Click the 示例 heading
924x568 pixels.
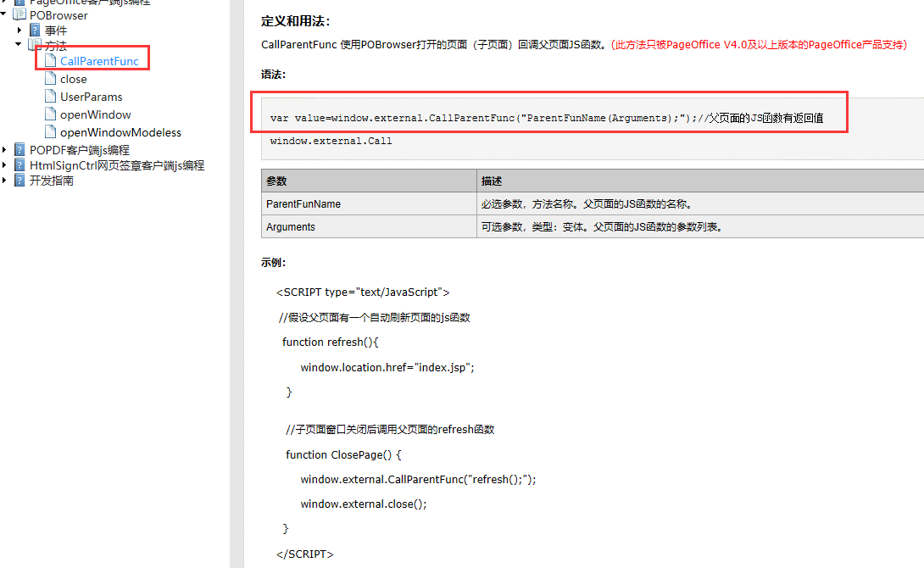pos(274,263)
